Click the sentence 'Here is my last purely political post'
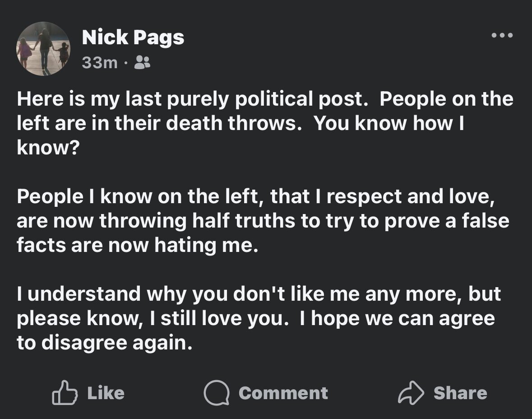Screen dimensions: 532x419 tap(190, 99)
